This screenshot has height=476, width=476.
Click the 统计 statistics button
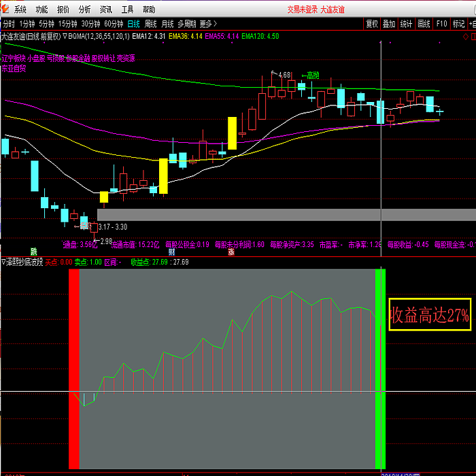(x=406, y=24)
